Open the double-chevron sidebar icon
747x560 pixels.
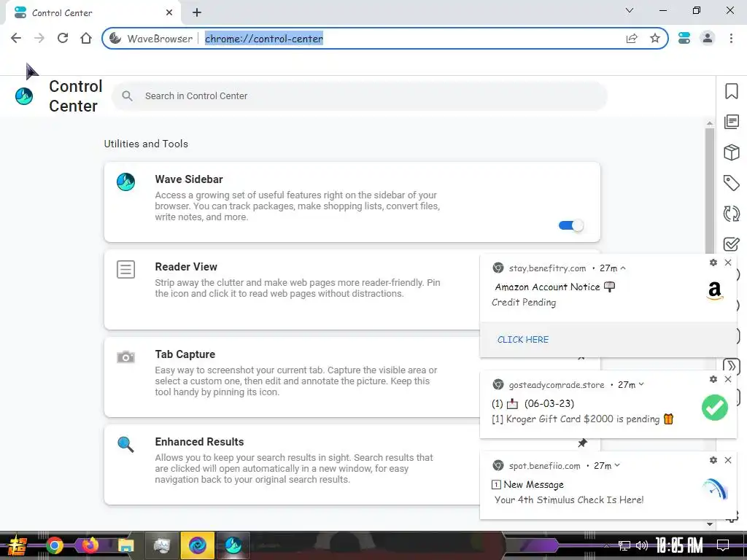tap(731, 366)
